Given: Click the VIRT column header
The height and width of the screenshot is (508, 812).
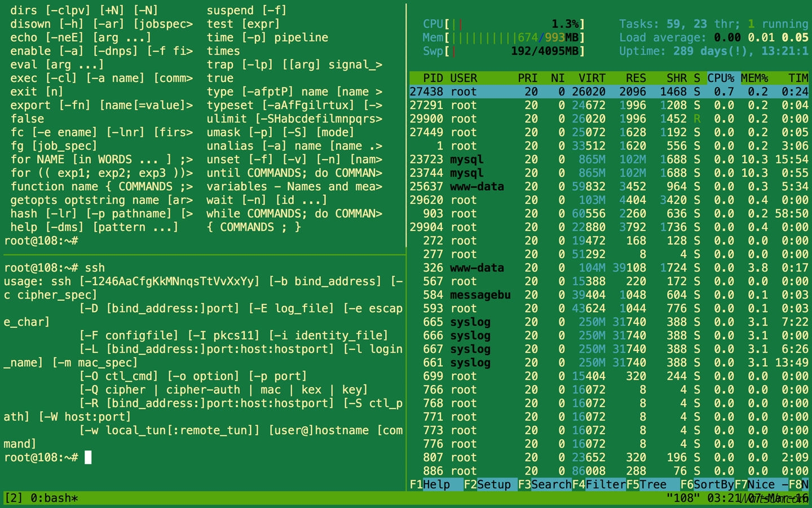Looking at the screenshot, I should tap(592, 78).
